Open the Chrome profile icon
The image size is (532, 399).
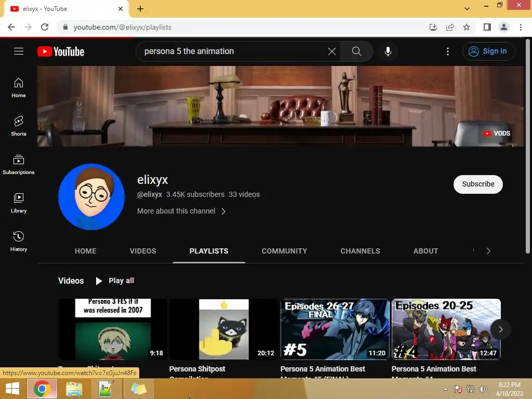coord(504,27)
